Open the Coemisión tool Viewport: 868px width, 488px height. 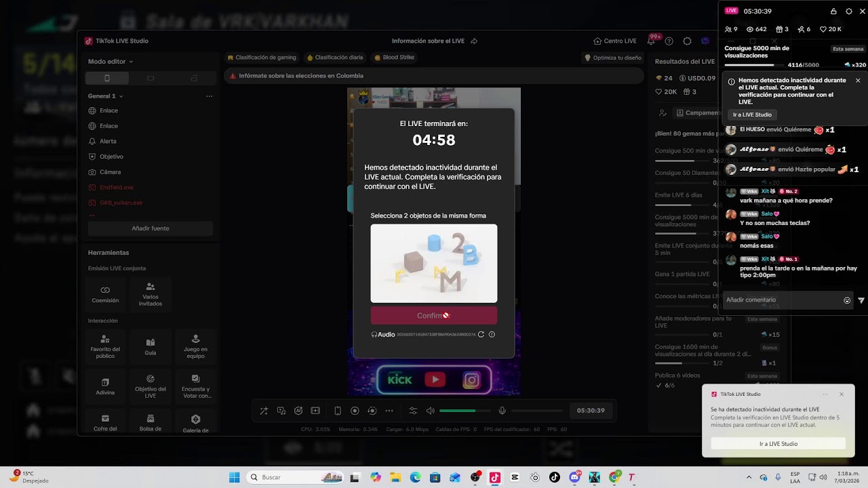[105, 294]
